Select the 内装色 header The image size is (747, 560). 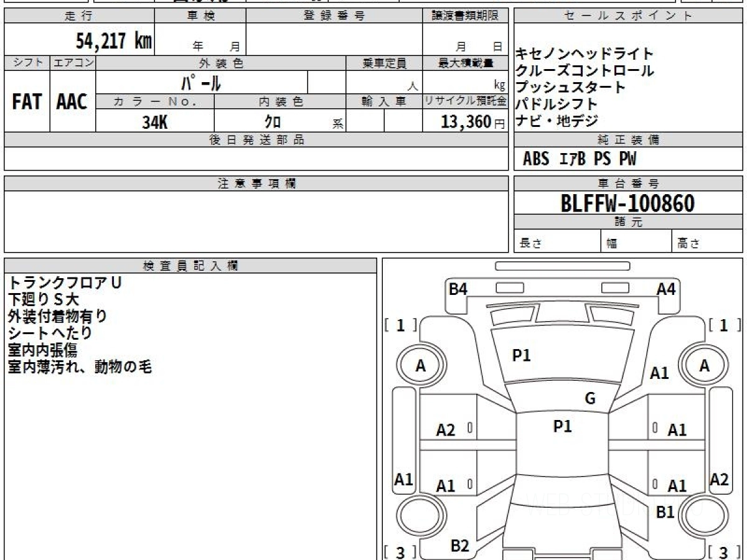[280, 101]
